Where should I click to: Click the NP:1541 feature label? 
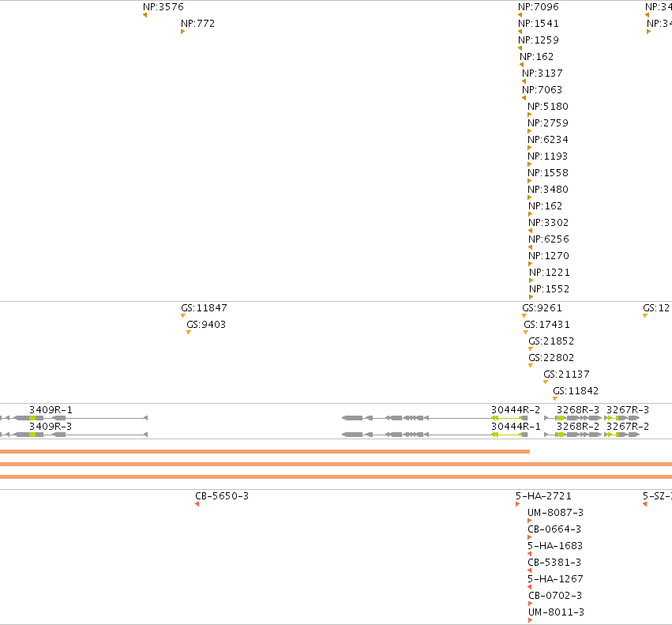(539, 24)
